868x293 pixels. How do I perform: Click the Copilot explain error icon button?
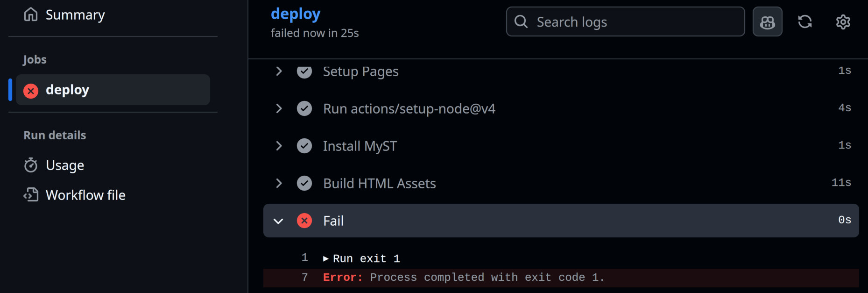coord(767,22)
